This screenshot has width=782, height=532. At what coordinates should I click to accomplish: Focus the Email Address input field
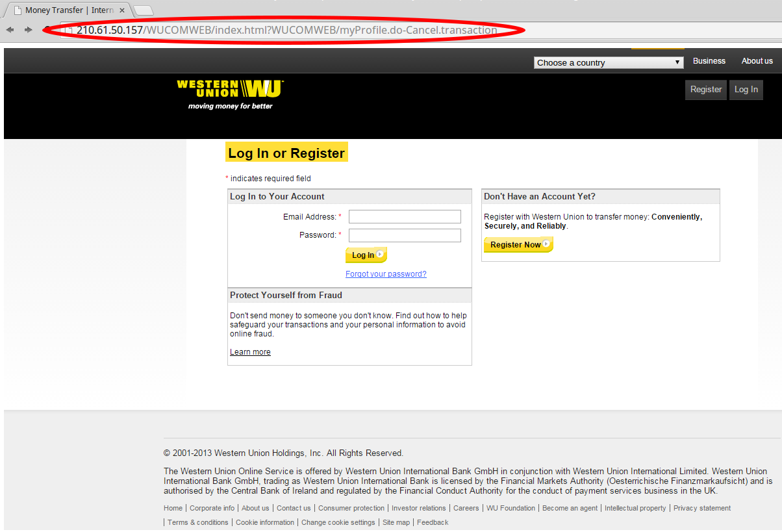405,217
